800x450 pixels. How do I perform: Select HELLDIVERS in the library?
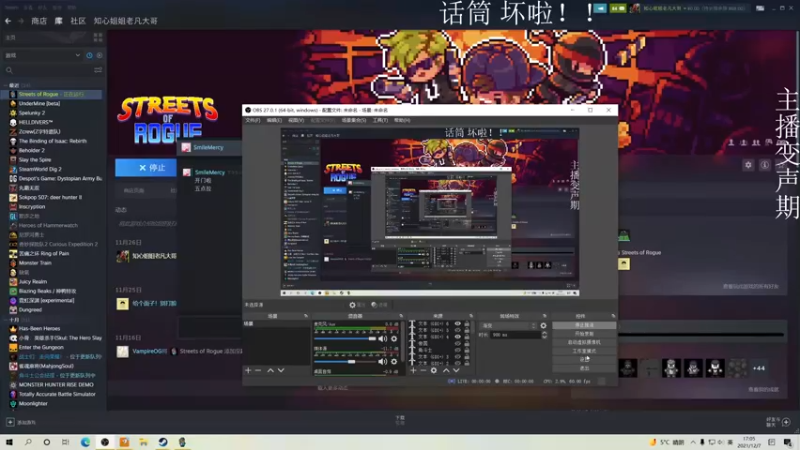coord(36,122)
